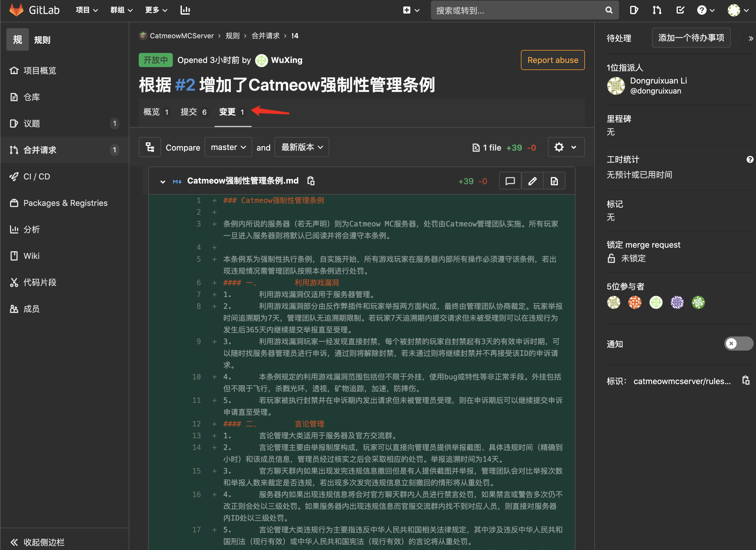The image size is (756, 550).
Task: Open the to-do list icon in top bar
Action: tap(680, 10)
